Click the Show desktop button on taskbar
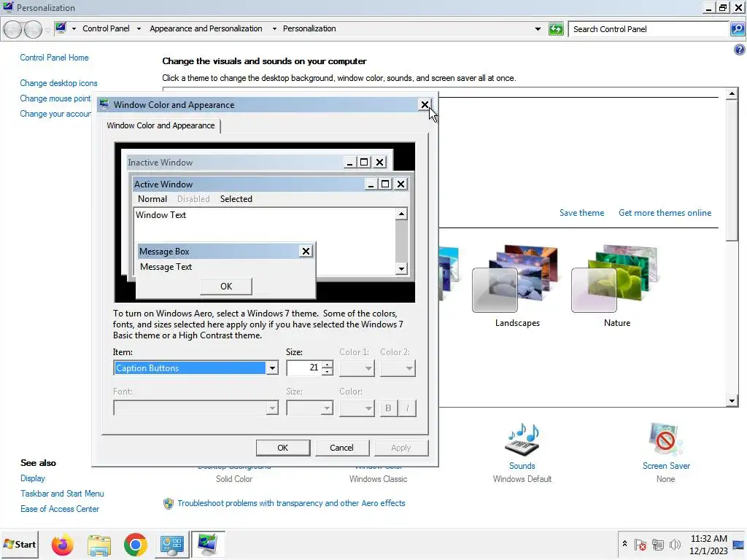The width and height of the screenshot is (747, 560). (740, 545)
